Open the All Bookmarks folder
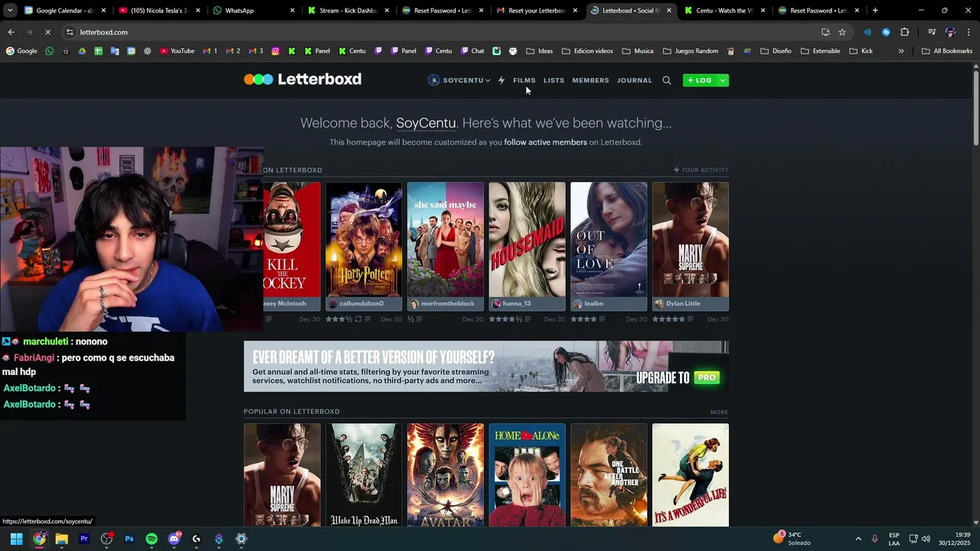The width and height of the screenshot is (980, 551). pos(947,51)
